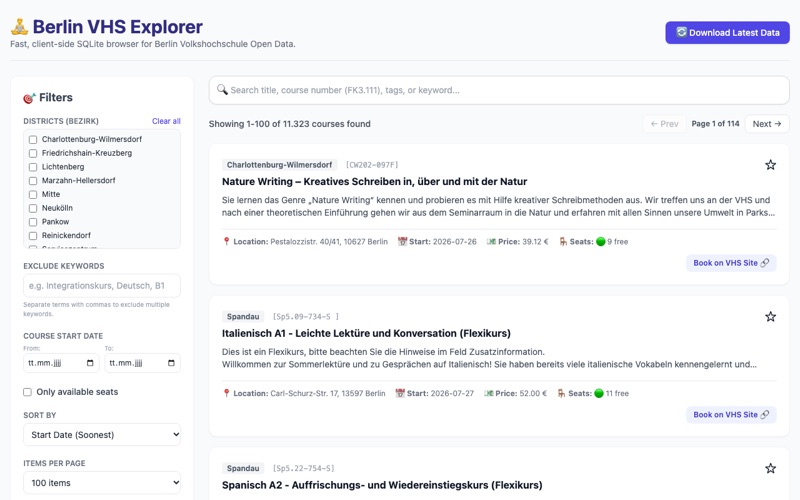Click the link icon in Nature Writing's Book button
Viewport: 800px width, 500px height.
(765, 263)
